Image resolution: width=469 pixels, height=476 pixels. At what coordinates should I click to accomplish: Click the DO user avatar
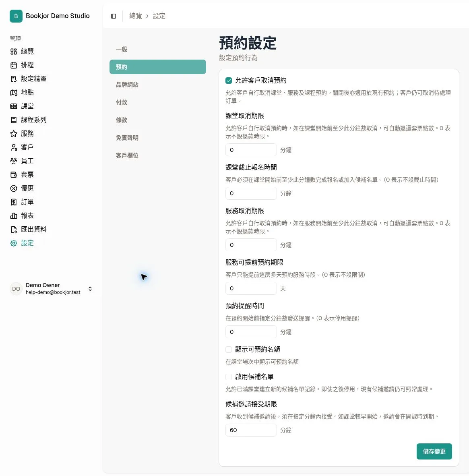(16, 289)
